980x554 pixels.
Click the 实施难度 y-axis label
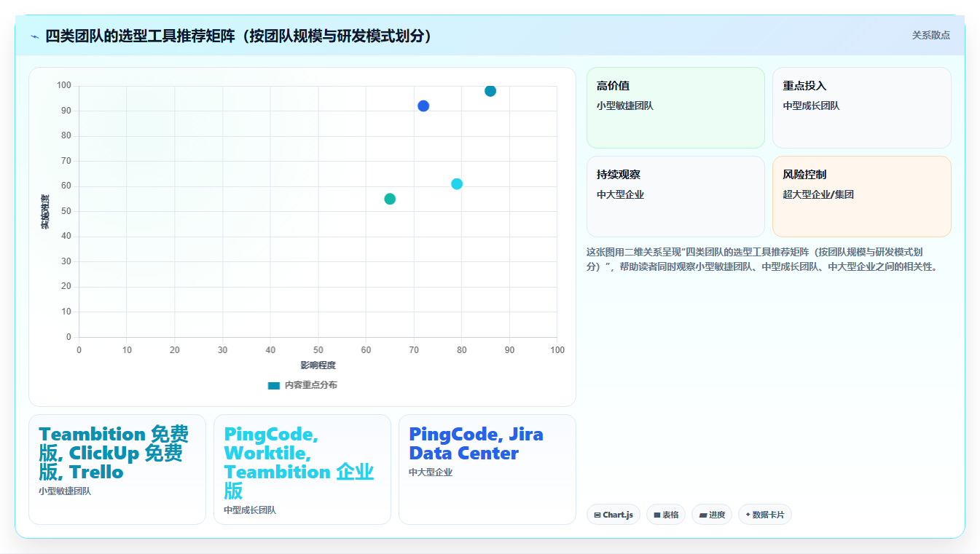pyautogui.click(x=45, y=212)
